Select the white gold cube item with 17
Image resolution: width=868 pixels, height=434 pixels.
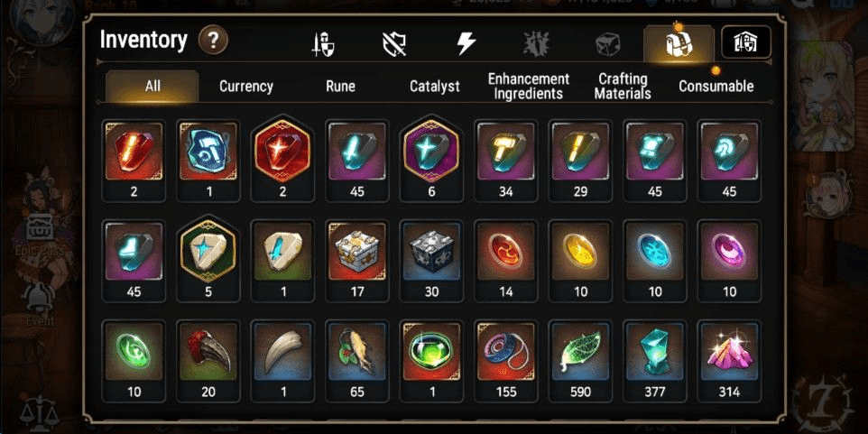357,261
